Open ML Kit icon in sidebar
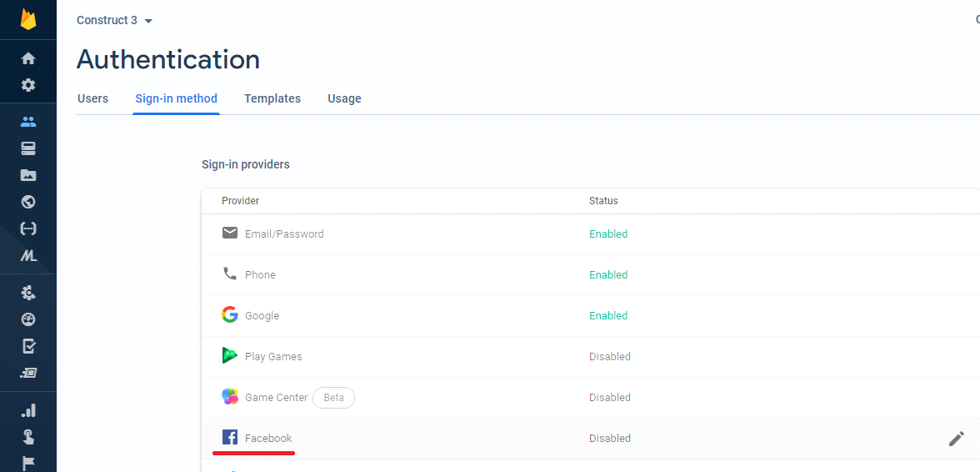 click(28, 256)
